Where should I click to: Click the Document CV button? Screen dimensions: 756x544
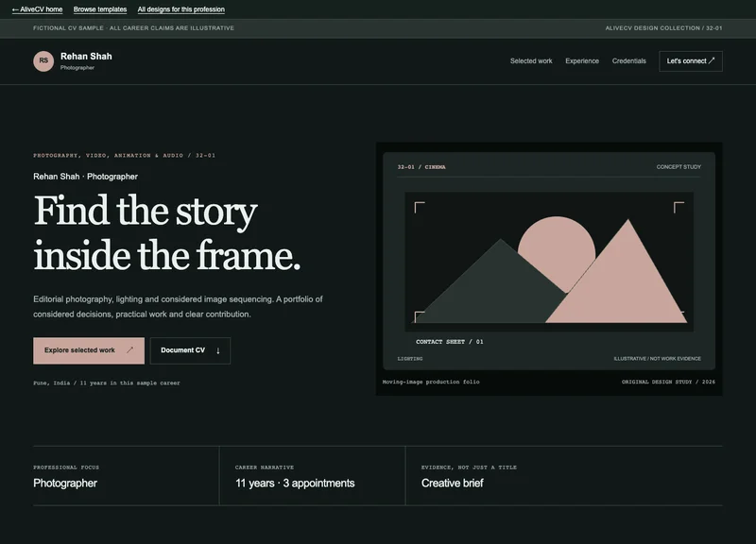coord(190,350)
